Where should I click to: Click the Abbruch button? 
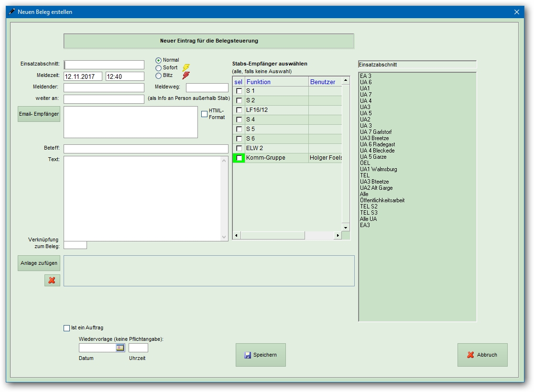(x=482, y=355)
